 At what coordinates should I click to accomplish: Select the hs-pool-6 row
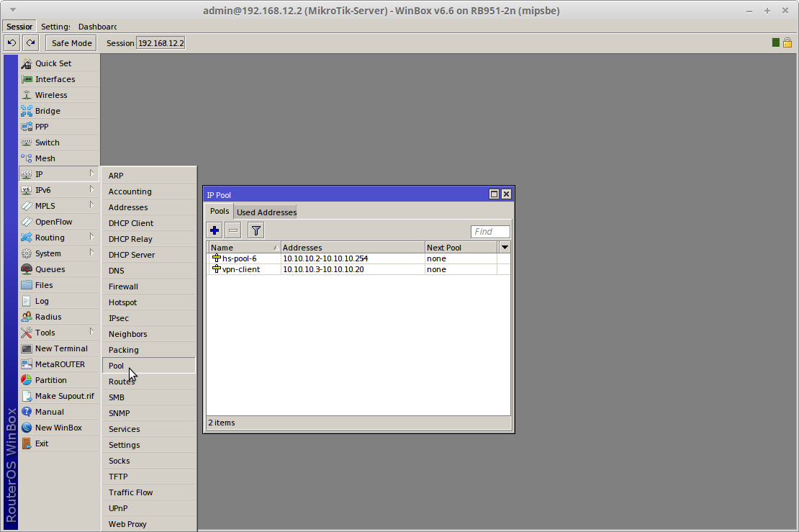[358, 258]
